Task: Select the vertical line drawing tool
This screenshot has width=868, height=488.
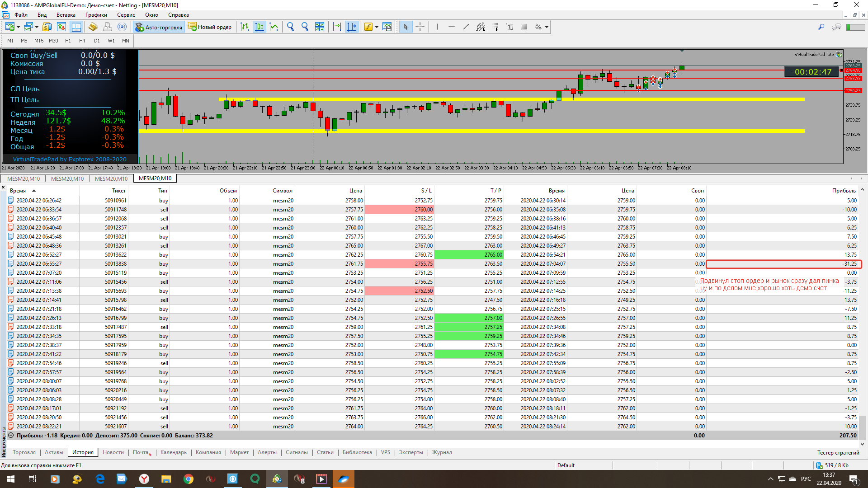Action: (x=437, y=27)
